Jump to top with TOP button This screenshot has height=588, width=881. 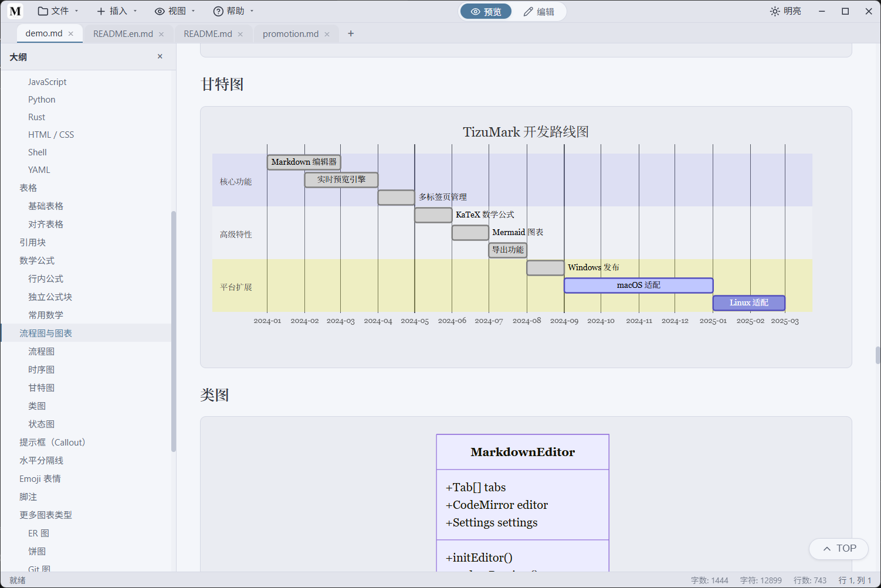tap(839, 549)
